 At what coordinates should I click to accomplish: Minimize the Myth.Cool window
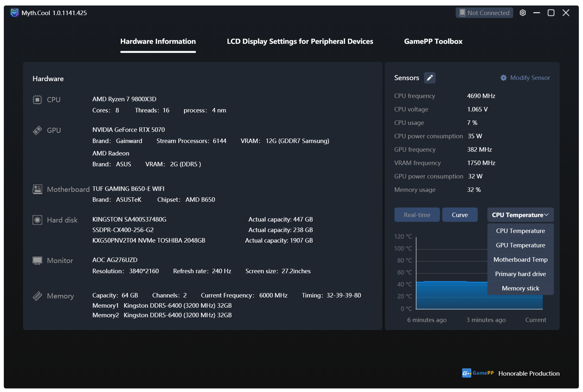pyautogui.click(x=537, y=13)
